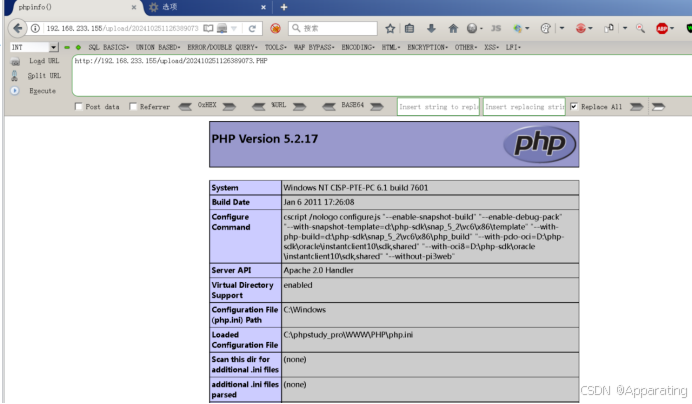Click the Load URL button label
The height and width of the screenshot is (404, 692).
44,61
